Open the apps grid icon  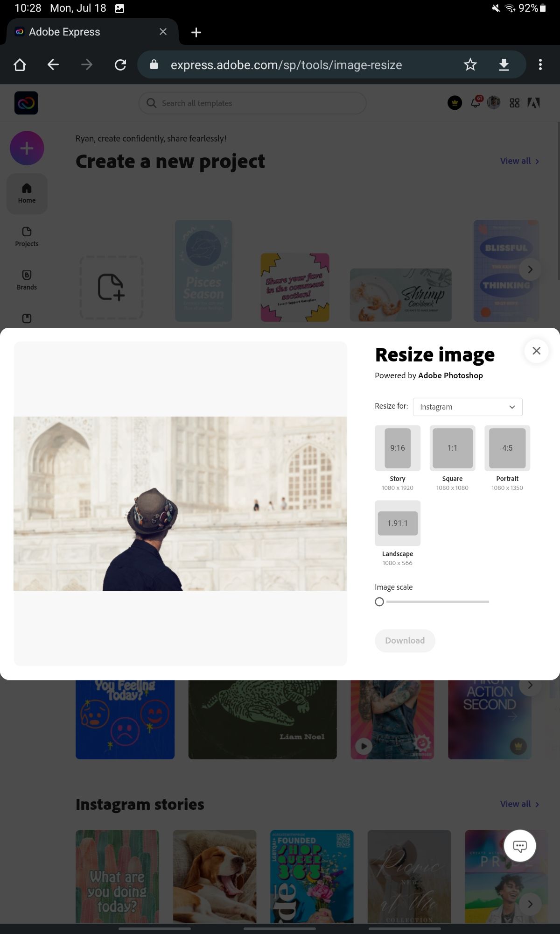click(514, 103)
